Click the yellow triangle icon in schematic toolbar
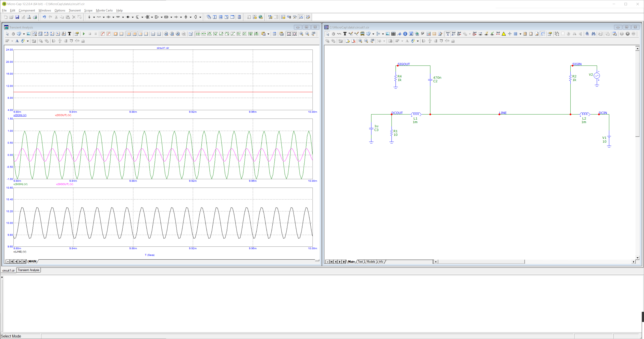Image resolution: width=644 pixels, height=339 pixels. [x=504, y=34]
